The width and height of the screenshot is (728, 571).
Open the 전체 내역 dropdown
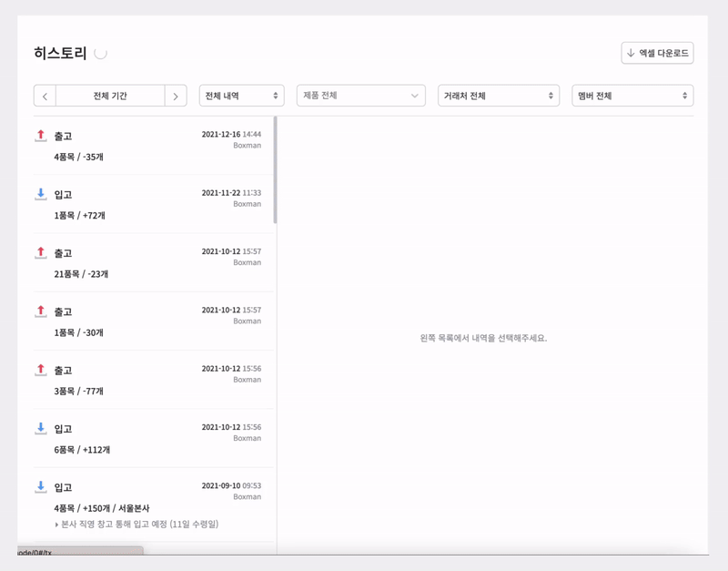click(241, 96)
